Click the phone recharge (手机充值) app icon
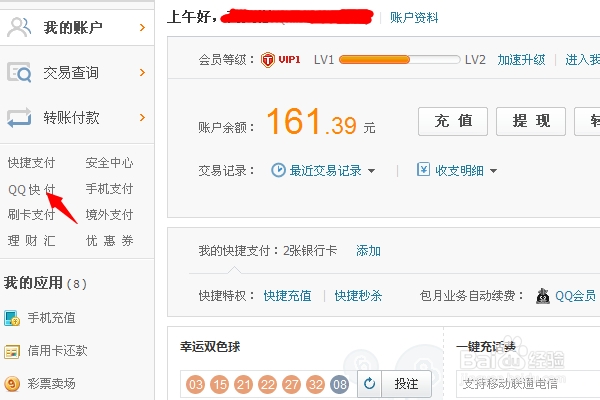The image size is (600, 400). (12, 318)
